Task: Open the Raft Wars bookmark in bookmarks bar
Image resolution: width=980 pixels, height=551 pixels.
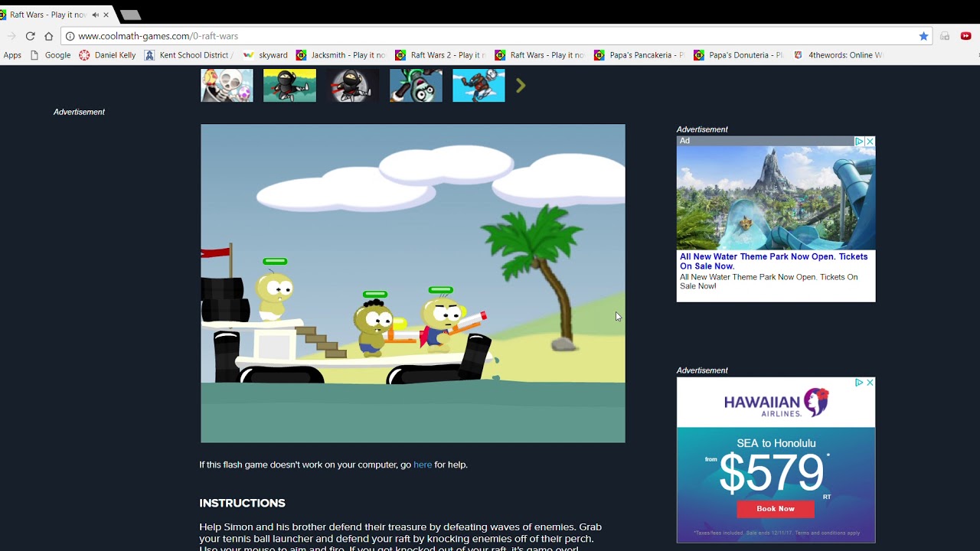Action: pyautogui.click(x=539, y=55)
